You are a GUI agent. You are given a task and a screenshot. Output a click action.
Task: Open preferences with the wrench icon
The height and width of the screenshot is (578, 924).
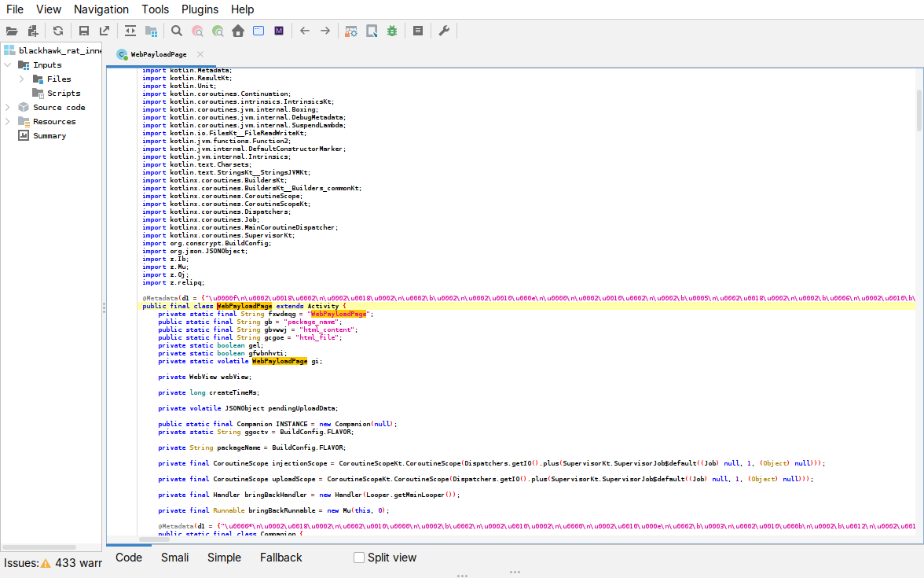tap(444, 31)
